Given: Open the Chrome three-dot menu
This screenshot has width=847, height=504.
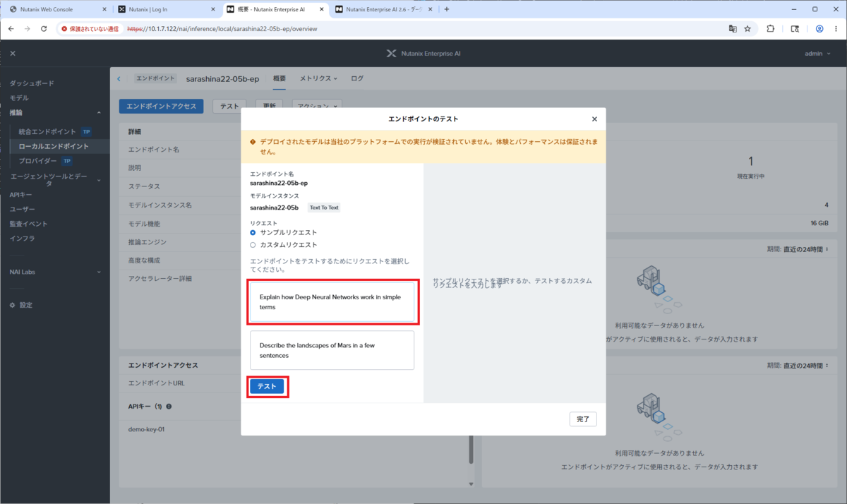Looking at the screenshot, I should click(836, 29).
